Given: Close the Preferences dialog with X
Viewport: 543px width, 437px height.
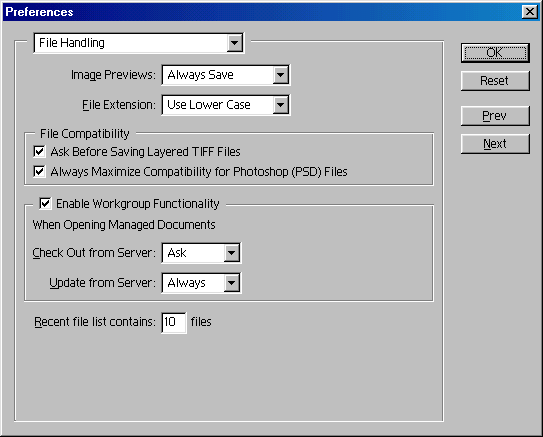Looking at the screenshot, I should [x=530, y=12].
